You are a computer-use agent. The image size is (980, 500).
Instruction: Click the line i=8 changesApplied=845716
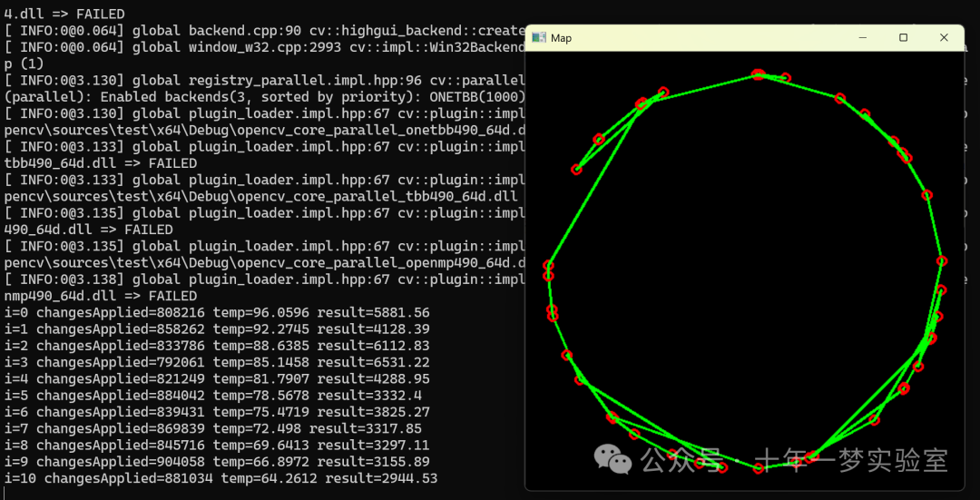(x=217, y=446)
